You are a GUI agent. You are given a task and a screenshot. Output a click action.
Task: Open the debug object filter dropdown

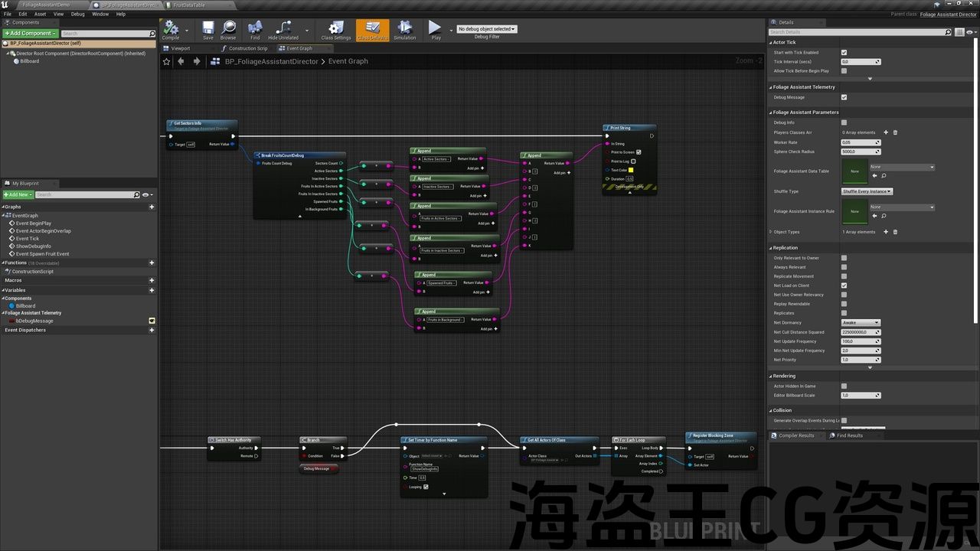click(487, 29)
